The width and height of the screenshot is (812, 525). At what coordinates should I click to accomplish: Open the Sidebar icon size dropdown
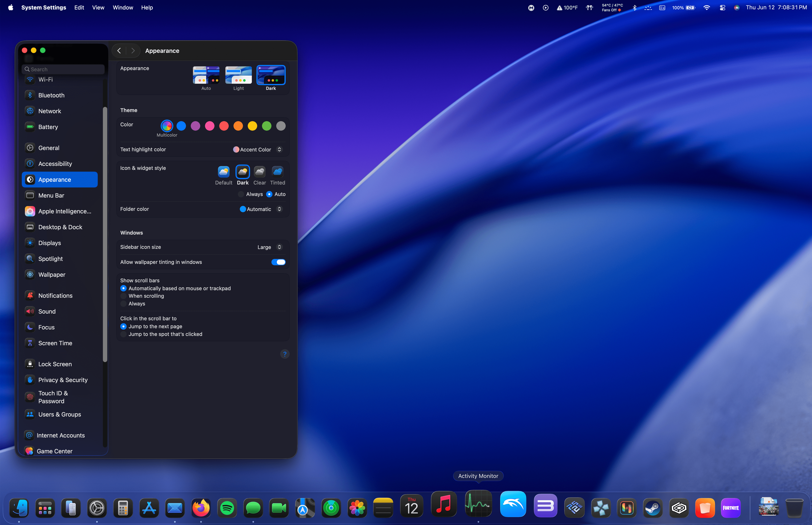click(269, 247)
